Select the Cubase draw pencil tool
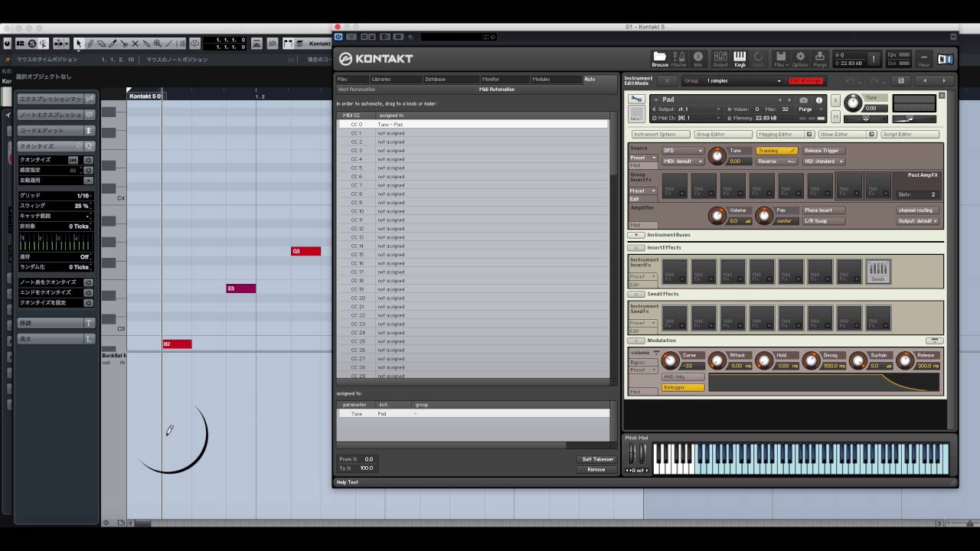This screenshot has width=980, height=551. point(90,44)
